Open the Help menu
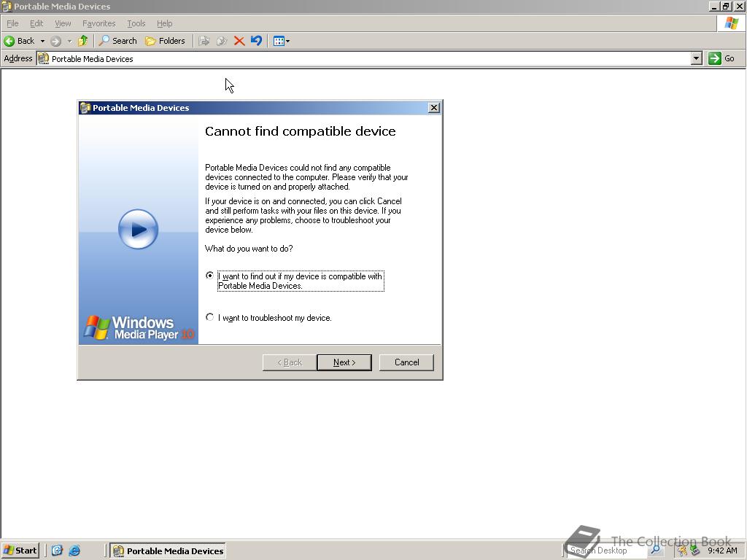Screen dimensions: 747x560 (x=164, y=23)
